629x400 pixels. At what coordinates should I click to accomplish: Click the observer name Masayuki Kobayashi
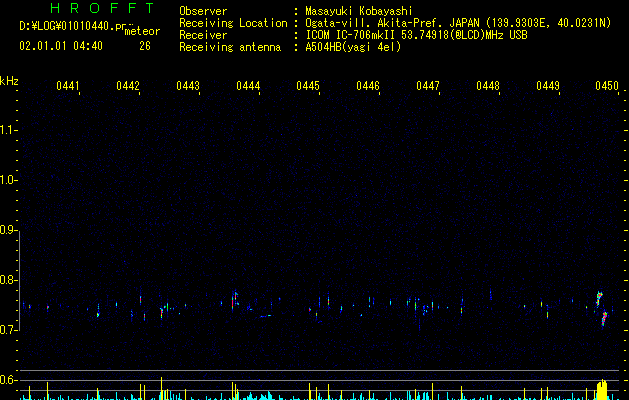pyautogui.click(x=359, y=11)
